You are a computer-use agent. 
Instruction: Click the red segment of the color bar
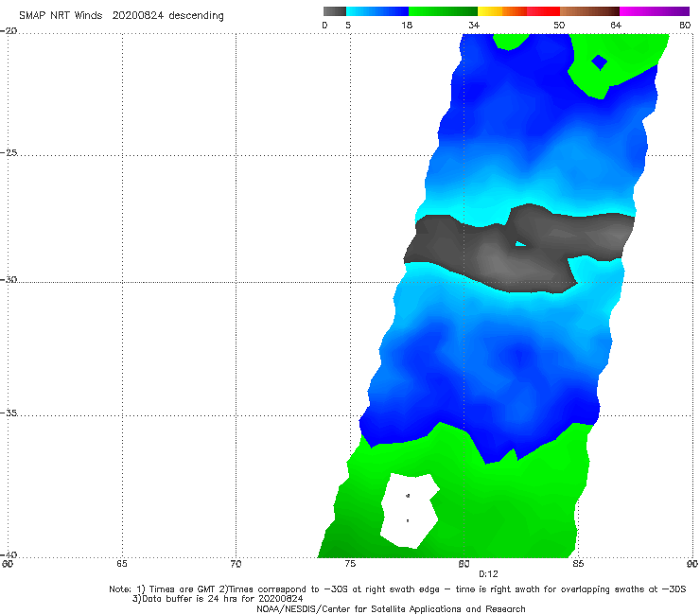click(543, 11)
